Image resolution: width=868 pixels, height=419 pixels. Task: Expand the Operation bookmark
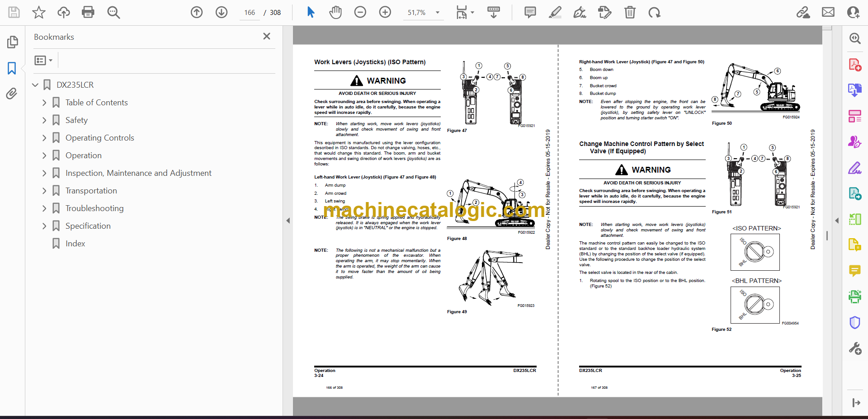[44, 155]
